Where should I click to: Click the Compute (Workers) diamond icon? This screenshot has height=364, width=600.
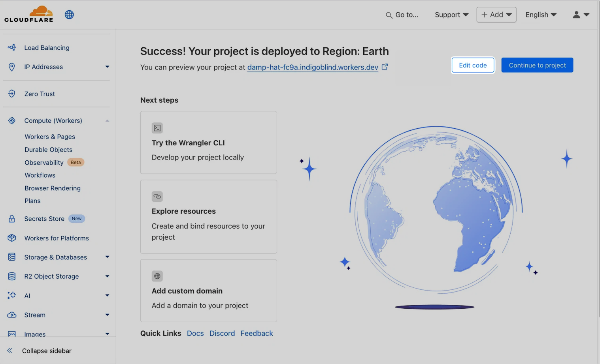pyautogui.click(x=12, y=120)
